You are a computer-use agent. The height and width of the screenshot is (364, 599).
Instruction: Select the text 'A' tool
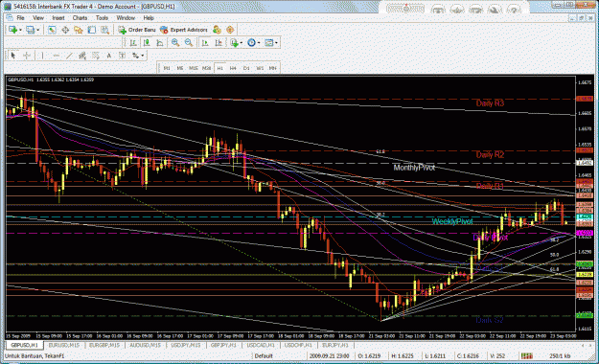pos(109,56)
